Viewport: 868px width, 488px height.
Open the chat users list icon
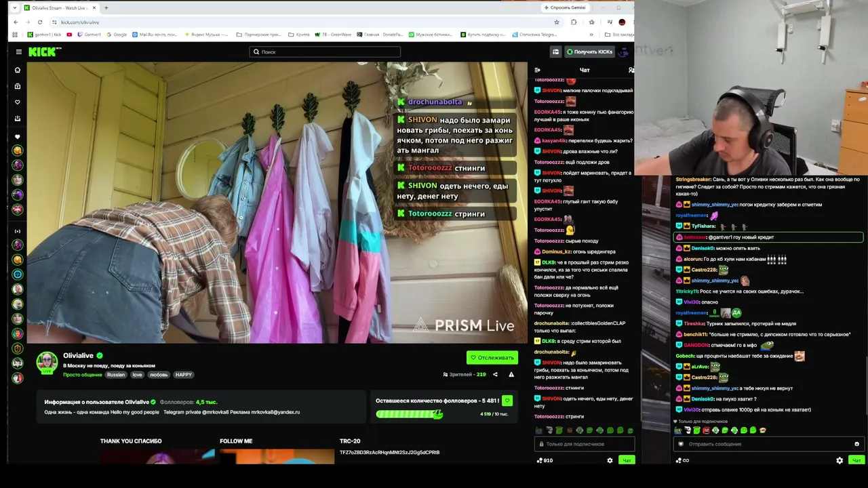point(631,70)
